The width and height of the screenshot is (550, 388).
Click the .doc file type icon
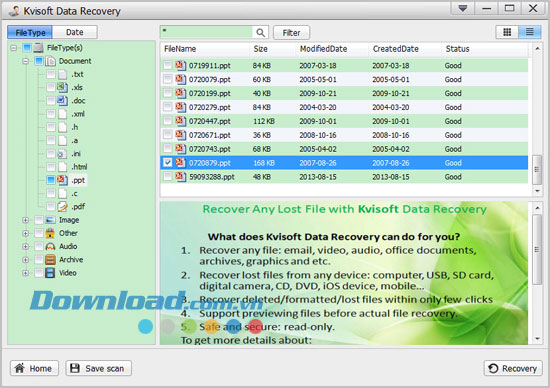(x=62, y=101)
